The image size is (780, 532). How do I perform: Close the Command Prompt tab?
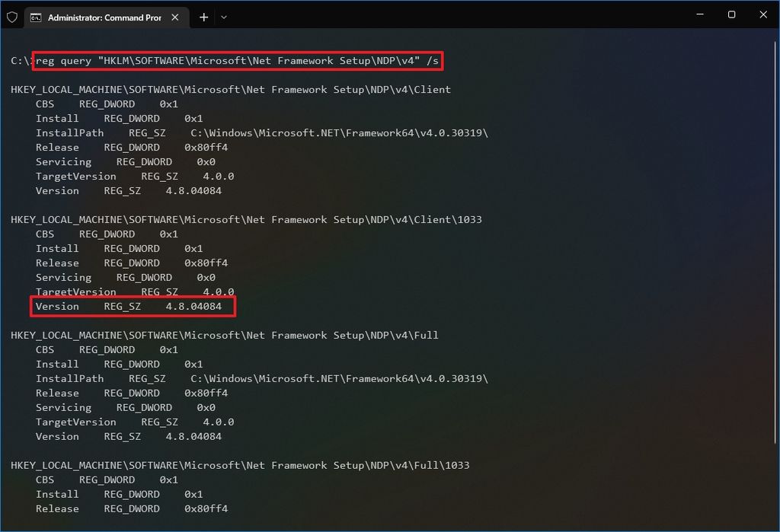click(x=175, y=18)
